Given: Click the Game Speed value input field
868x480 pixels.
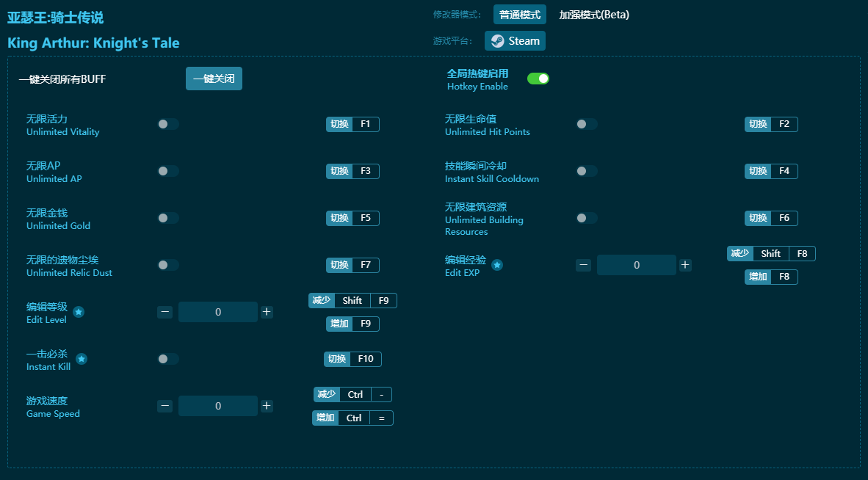Looking at the screenshot, I should (218, 406).
